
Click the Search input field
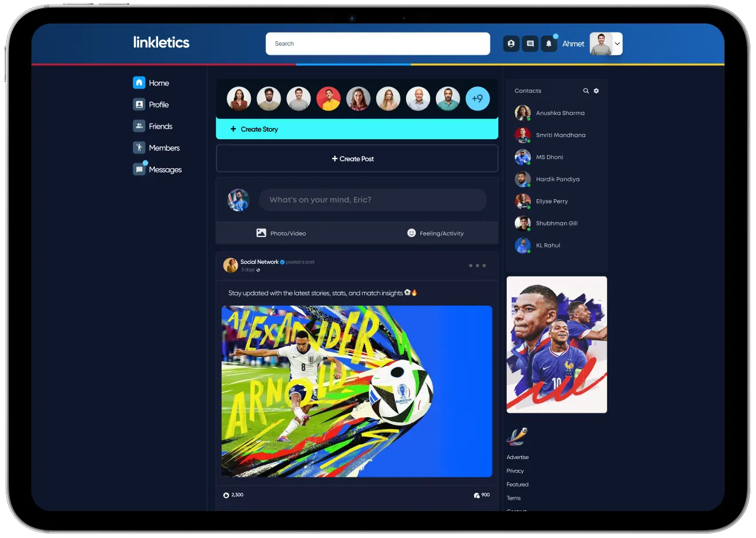pyautogui.click(x=378, y=43)
